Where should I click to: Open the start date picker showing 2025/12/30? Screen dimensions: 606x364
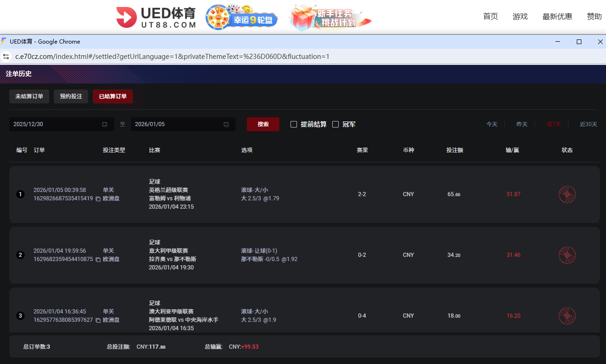(61, 124)
